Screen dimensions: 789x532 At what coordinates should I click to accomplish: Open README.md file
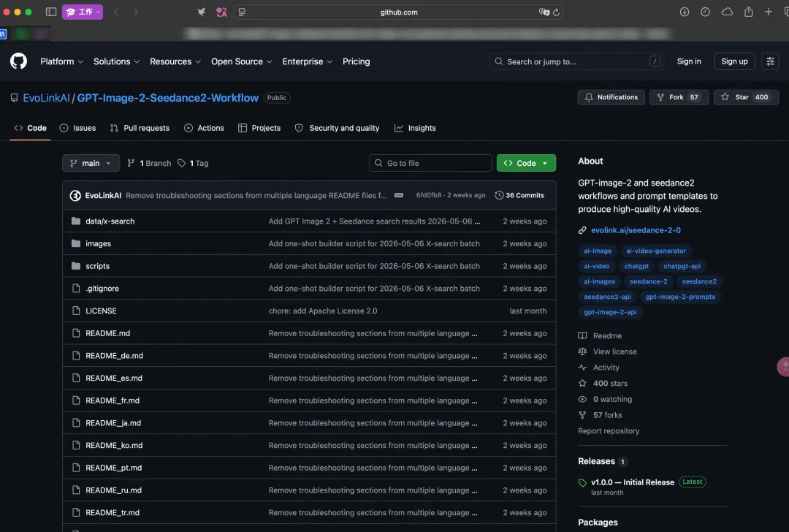point(107,333)
